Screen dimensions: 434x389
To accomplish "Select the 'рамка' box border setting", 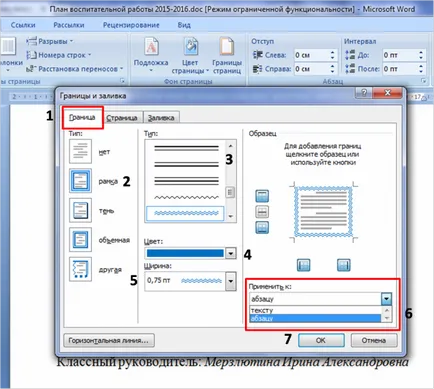I will pyautogui.click(x=80, y=181).
